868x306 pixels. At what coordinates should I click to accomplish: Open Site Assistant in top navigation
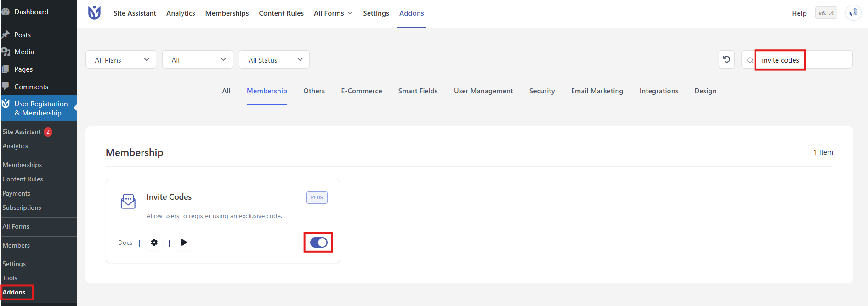(x=135, y=13)
